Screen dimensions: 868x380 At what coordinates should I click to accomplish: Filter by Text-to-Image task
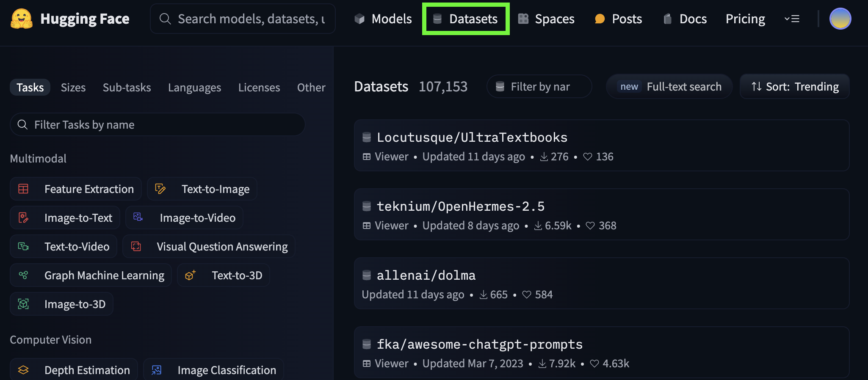pos(202,189)
